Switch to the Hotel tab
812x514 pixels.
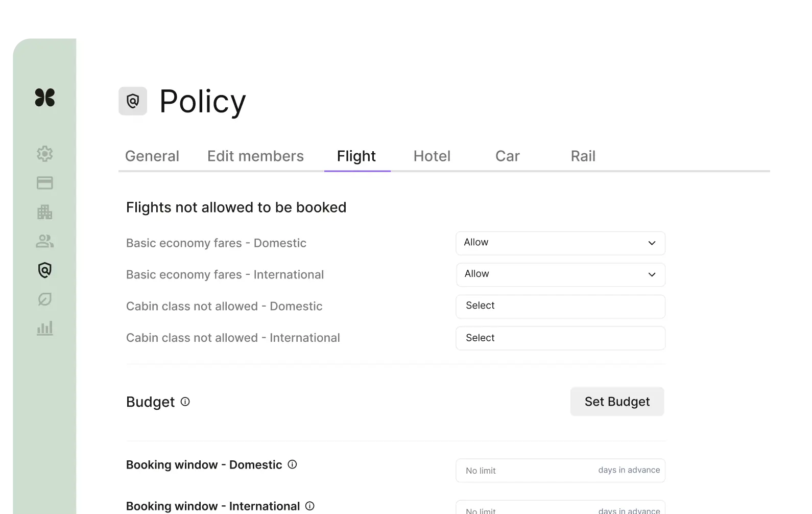pyautogui.click(x=432, y=156)
